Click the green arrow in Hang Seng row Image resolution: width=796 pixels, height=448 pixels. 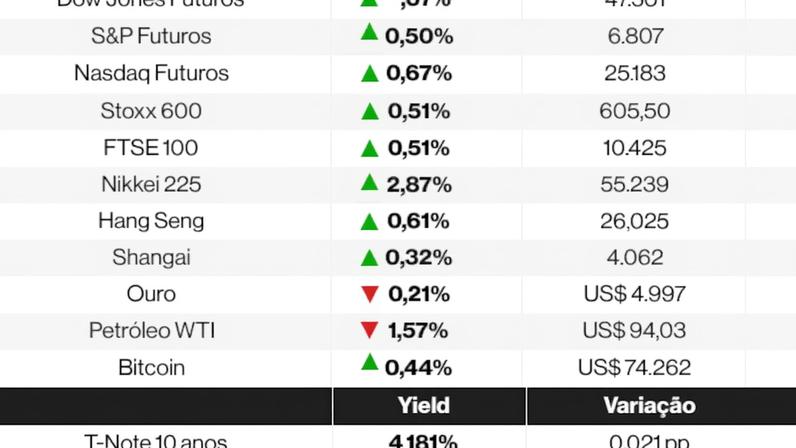(370, 220)
